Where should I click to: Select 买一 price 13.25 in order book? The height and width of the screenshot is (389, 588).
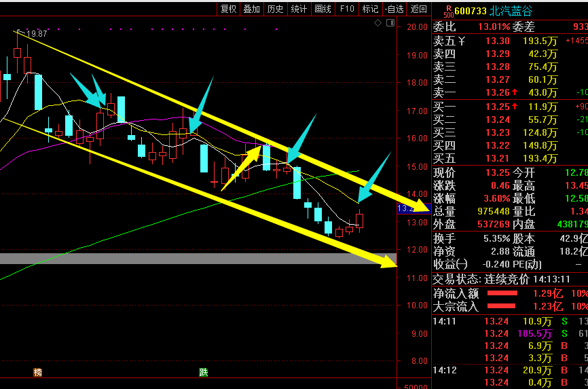coord(497,107)
